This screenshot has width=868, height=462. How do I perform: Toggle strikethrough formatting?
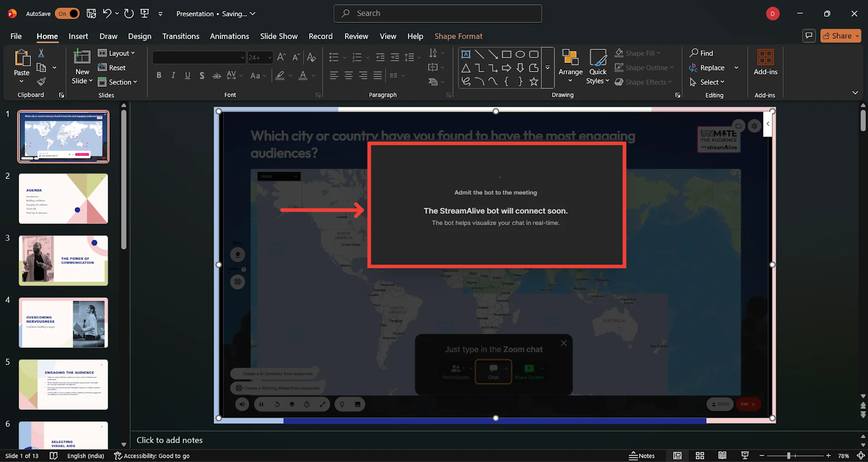click(x=216, y=75)
